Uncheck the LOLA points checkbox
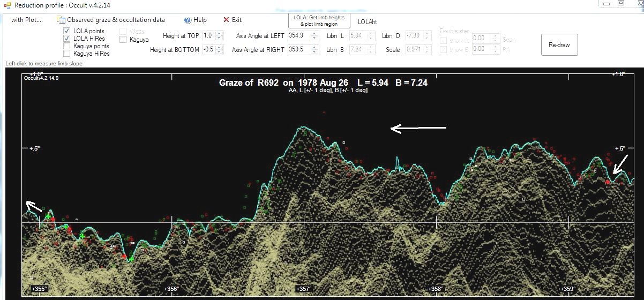Image resolution: width=644 pixels, height=300 pixels. (67, 31)
